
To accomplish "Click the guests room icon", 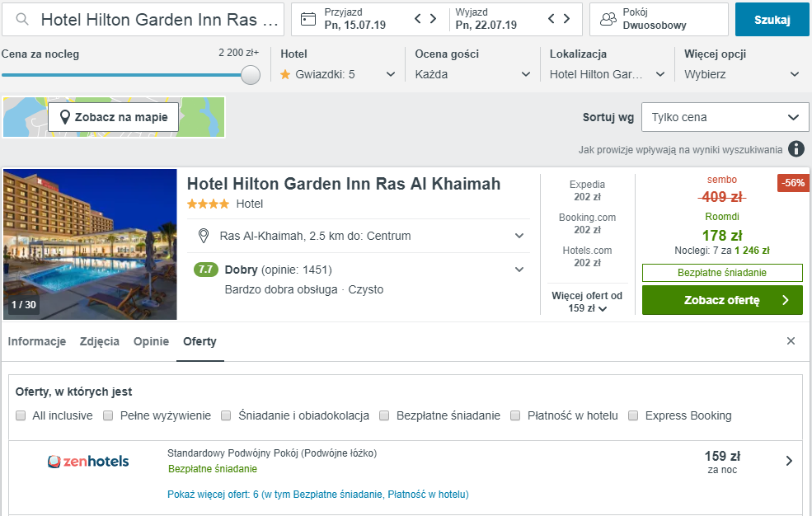I will click(608, 19).
